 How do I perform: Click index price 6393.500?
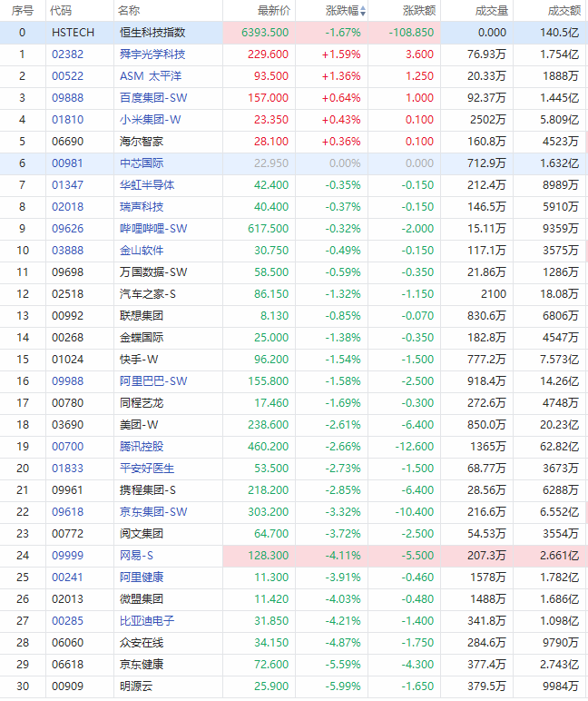pos(265,32)
